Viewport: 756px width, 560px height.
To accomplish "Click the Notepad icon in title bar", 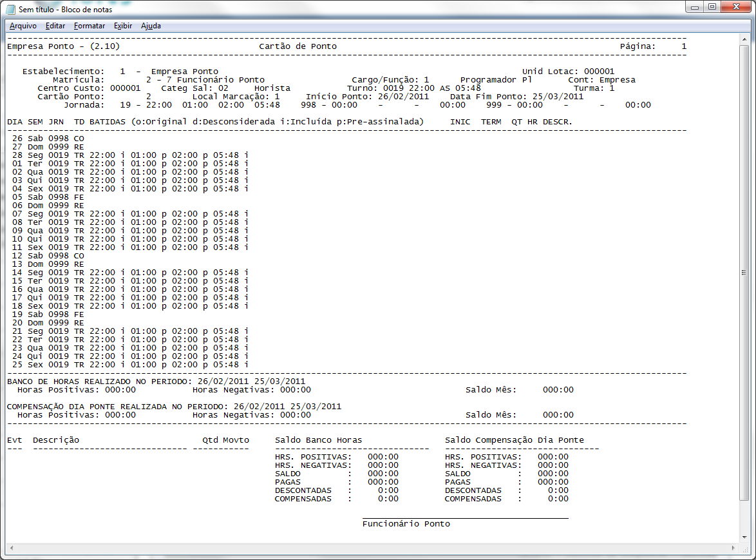I will coord(10,9).
